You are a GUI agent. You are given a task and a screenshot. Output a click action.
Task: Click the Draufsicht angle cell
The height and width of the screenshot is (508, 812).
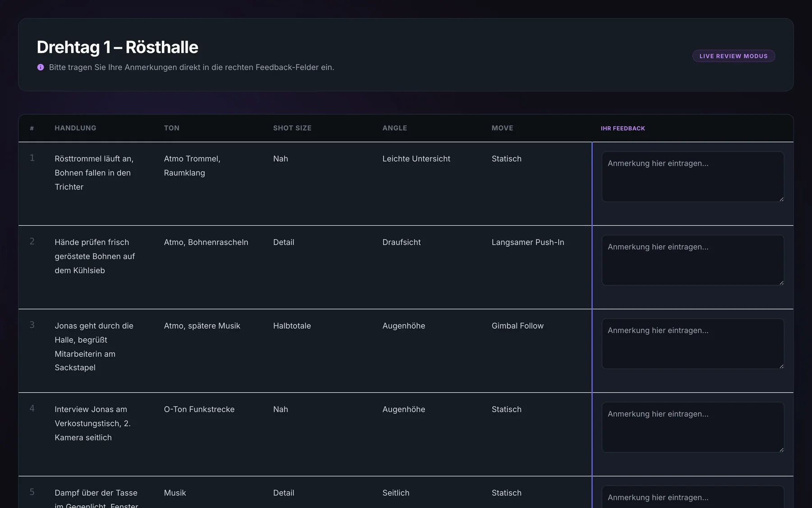tap(401, 242)
